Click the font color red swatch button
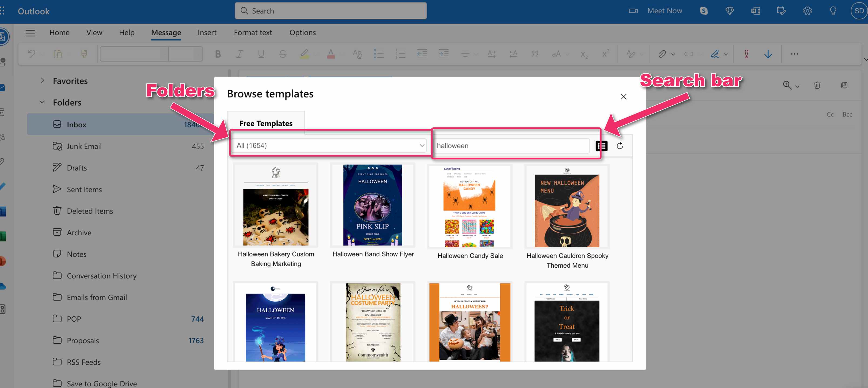This screenshot has height=388, width=868. coord(331,54)
